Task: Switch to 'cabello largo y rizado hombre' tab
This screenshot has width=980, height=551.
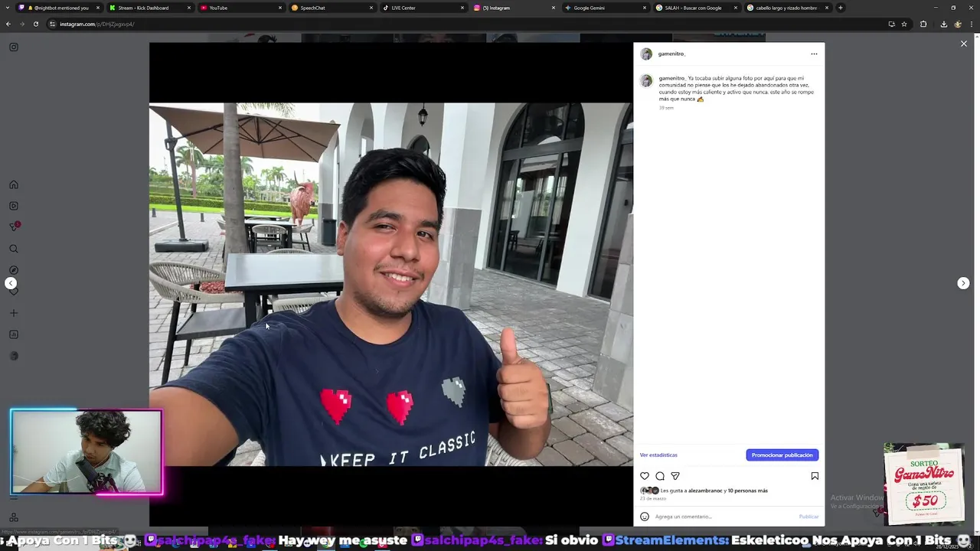Action: tap(786, 8)
